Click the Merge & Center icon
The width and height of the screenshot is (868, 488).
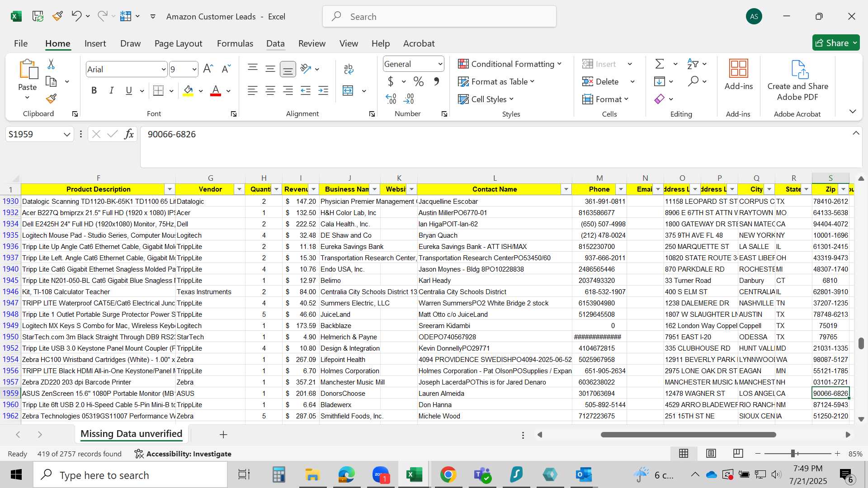pos(348,90)
